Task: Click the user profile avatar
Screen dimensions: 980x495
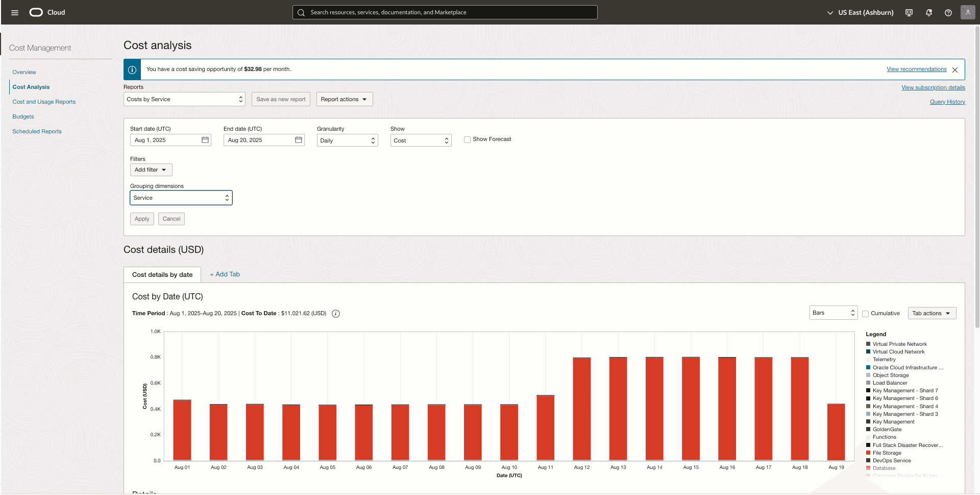Action: [968, 12]
